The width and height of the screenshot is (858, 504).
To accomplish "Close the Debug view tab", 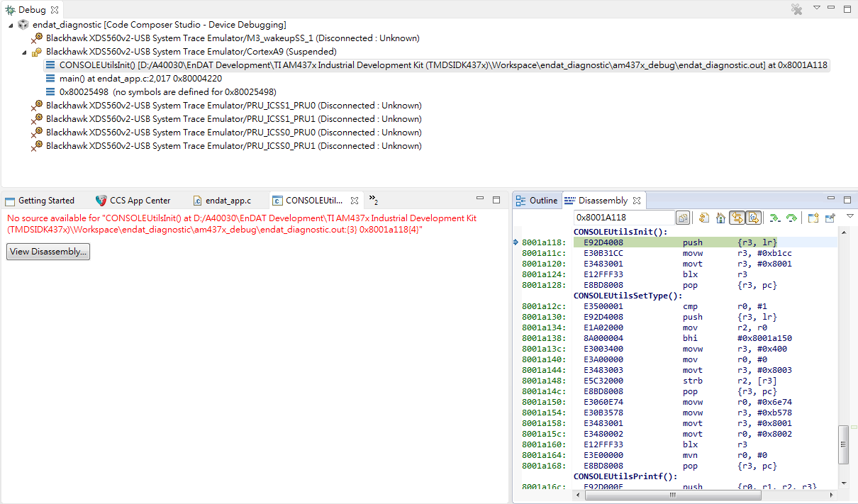I will [x=55, y=10].
